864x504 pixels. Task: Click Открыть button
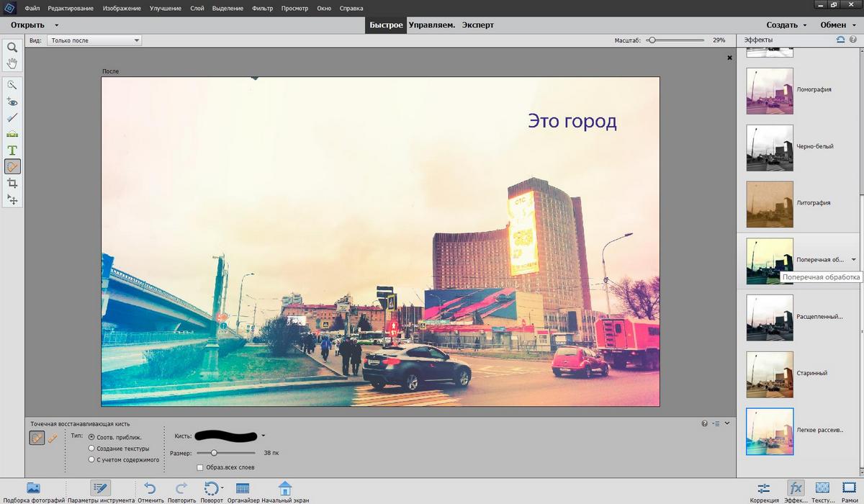(27, 24)
